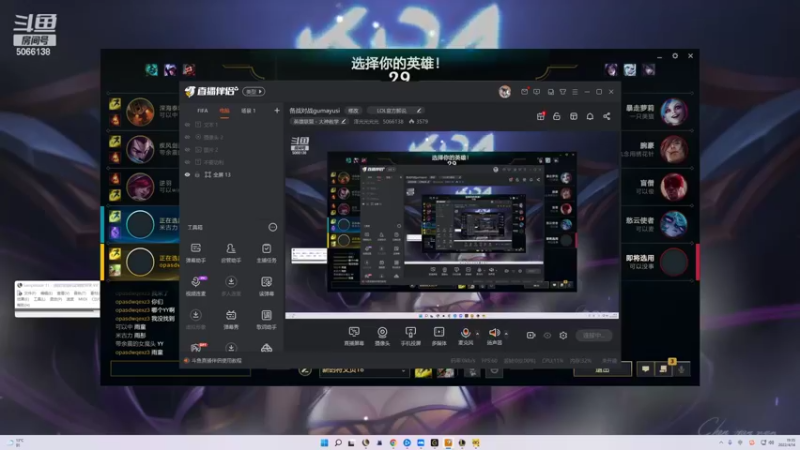
Task: Open the 斗鱼直播伴侣使用教程 tutorial link
Action: 216,360
